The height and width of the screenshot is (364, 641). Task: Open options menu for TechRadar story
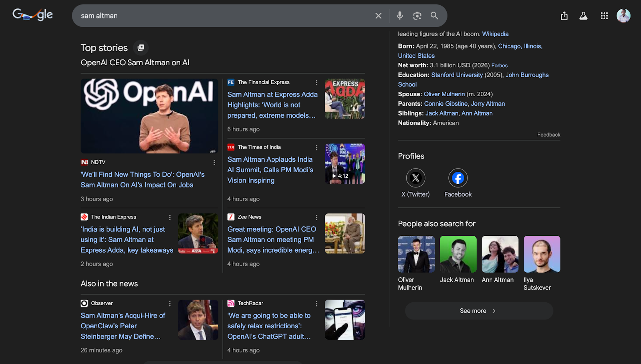(x=316, y=304)
